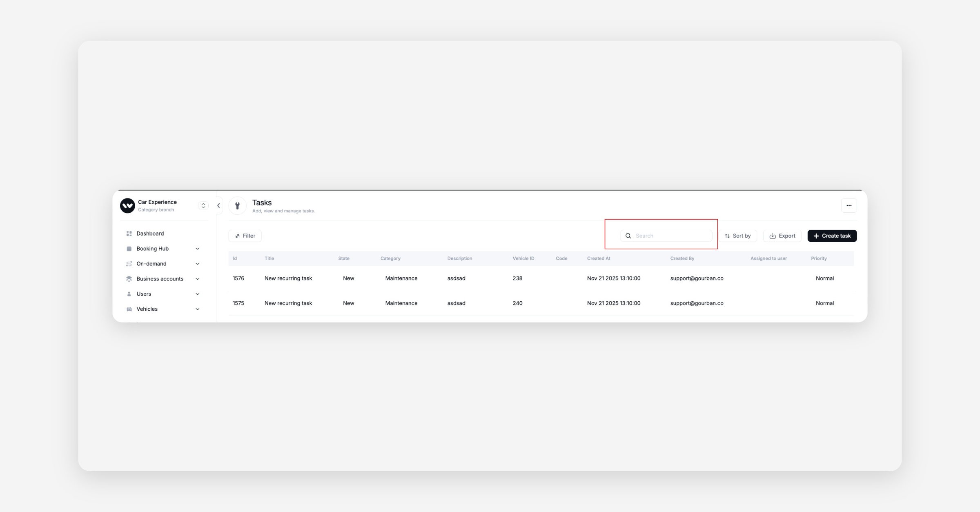Open the Dashboard menu item
Screen dimensions: 980x512
coord(150,234)
